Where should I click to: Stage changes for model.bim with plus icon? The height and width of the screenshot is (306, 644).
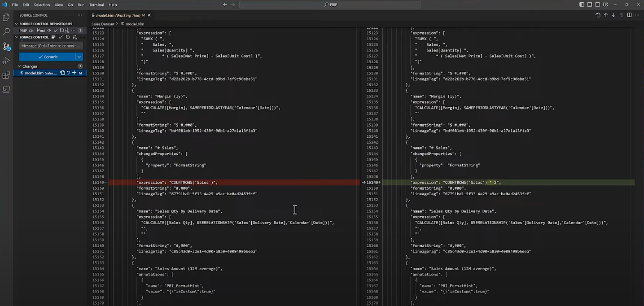(74, 73)
